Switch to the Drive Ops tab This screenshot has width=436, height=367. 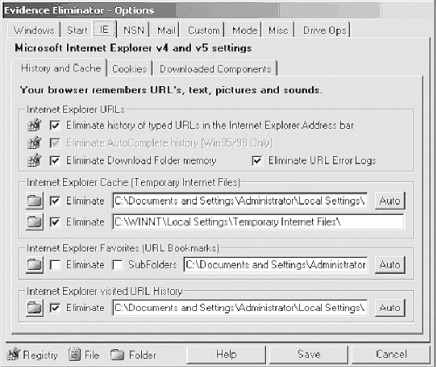point(324,30)
